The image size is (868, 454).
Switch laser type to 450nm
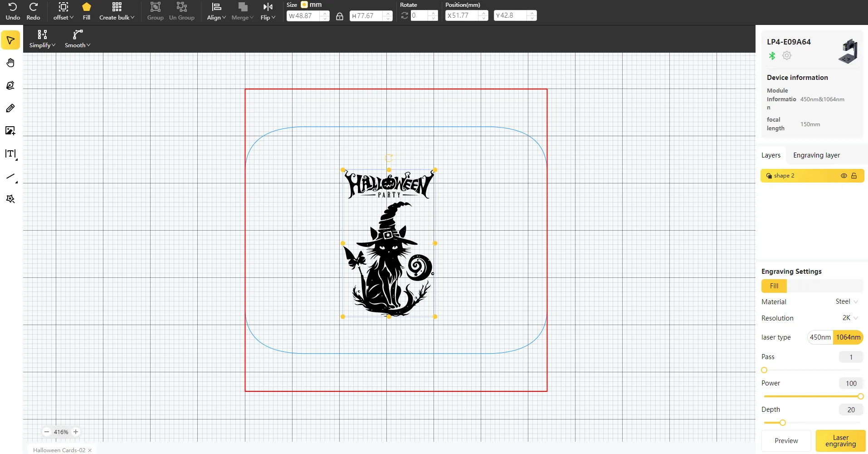[x=820, y=337]
